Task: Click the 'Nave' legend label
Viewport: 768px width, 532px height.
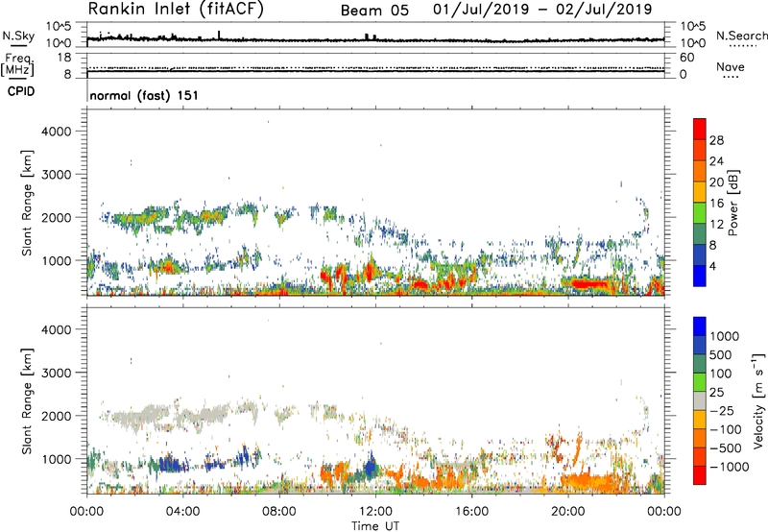Action: tap(731, 66)
